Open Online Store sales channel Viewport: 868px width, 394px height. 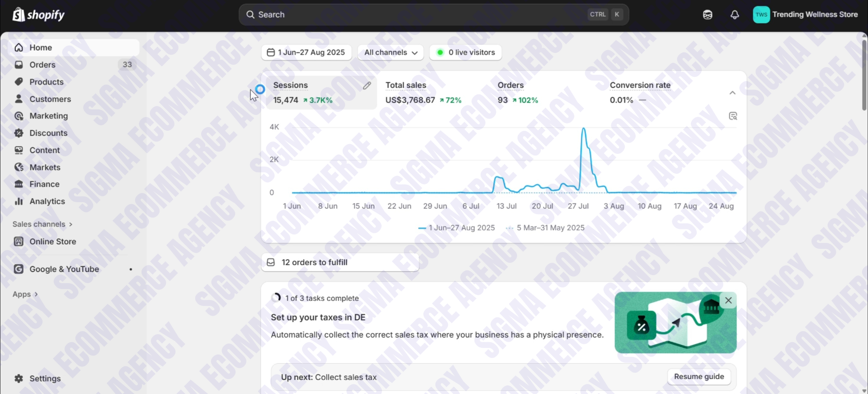coord(74,242)
